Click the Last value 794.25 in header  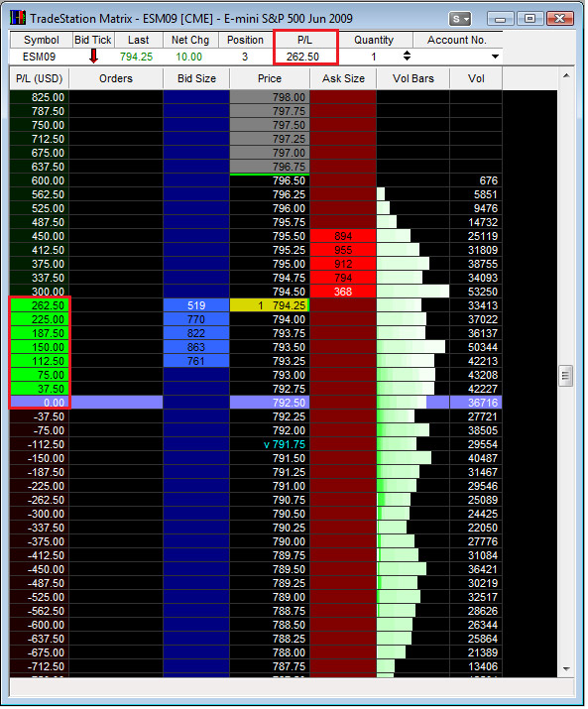coord(137,57)
